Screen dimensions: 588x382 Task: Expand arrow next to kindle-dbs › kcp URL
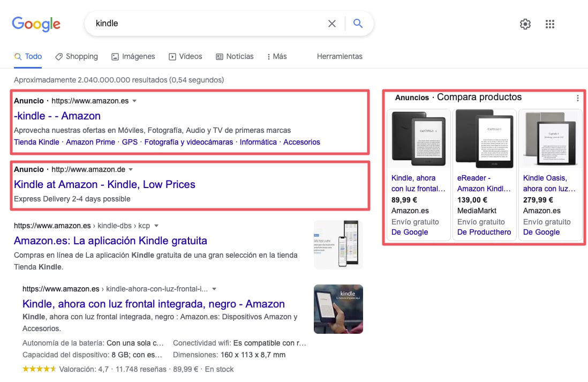point(156,226)
